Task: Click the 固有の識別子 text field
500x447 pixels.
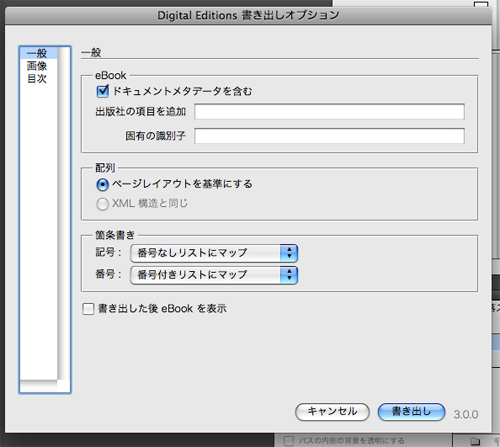Action: [x=329, y=136]
